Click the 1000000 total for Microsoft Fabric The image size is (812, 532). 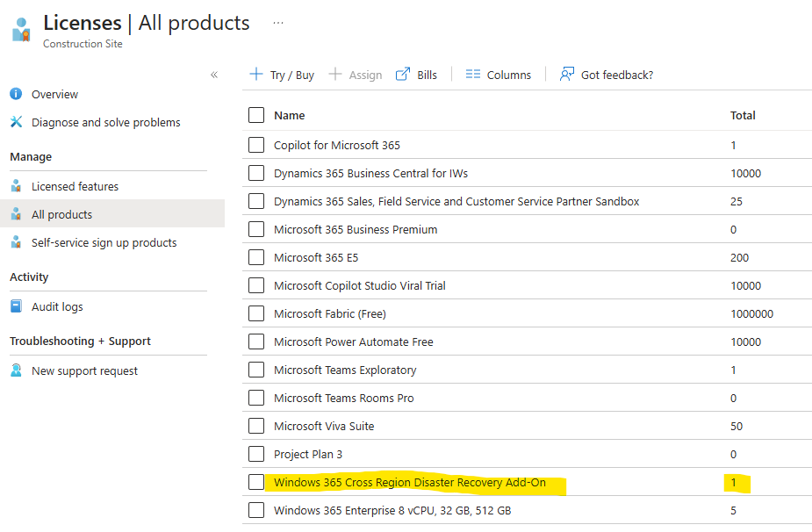coord(752,314)
